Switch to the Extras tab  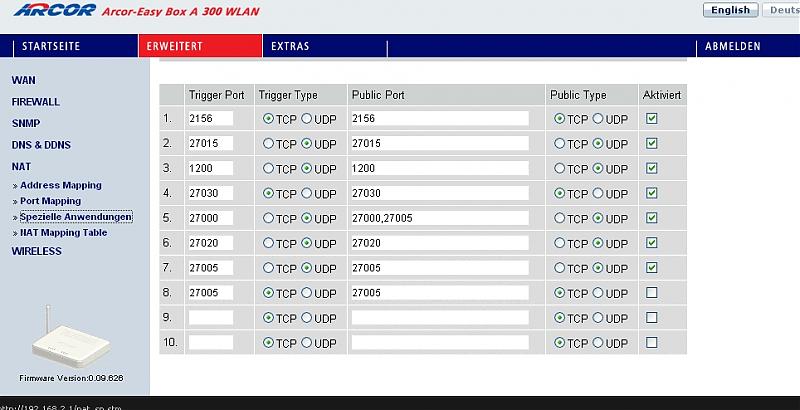(290, 46)
